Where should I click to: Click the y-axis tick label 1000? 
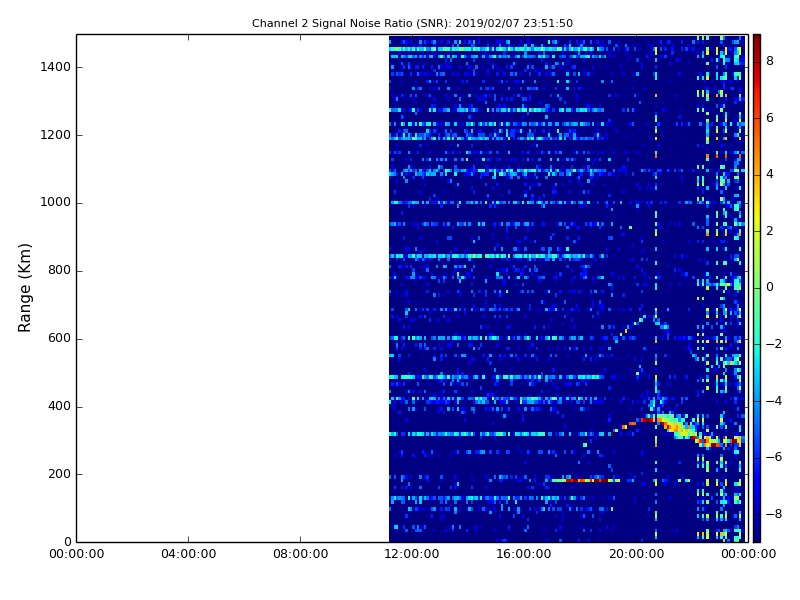[x=56, y=203]
